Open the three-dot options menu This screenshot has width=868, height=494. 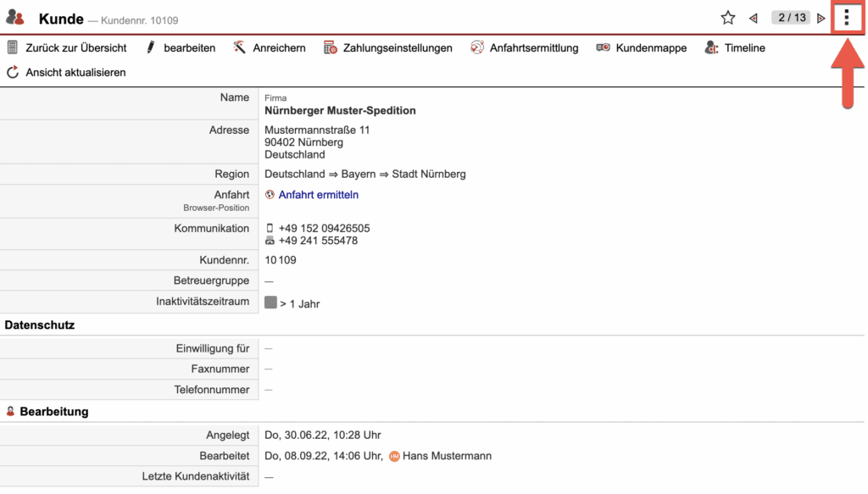846,17
